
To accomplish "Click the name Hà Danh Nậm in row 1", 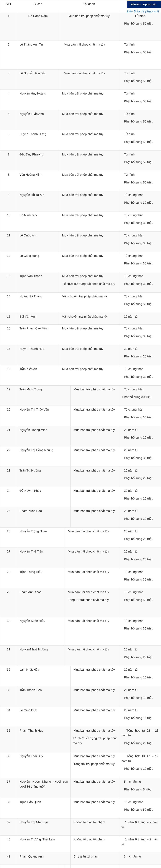I will pos(38,16).
